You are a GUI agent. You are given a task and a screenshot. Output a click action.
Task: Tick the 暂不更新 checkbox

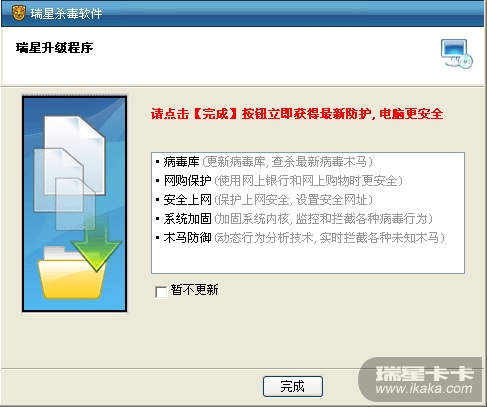pos(161,292)
